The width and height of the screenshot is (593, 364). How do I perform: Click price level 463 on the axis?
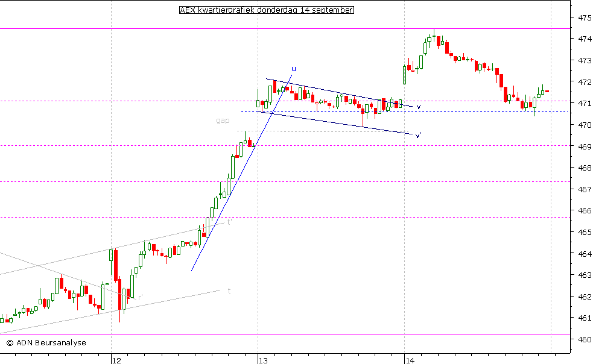585,275
